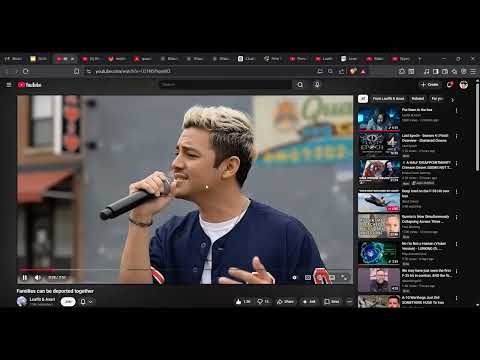Open the A-10 Warthogs video title
Image resolution: width=480 pixels, height=360 pixels.
[423, 300]
